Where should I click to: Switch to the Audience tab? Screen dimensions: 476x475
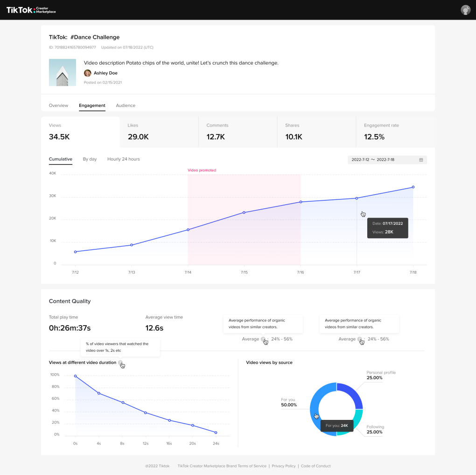click(126, 106)
